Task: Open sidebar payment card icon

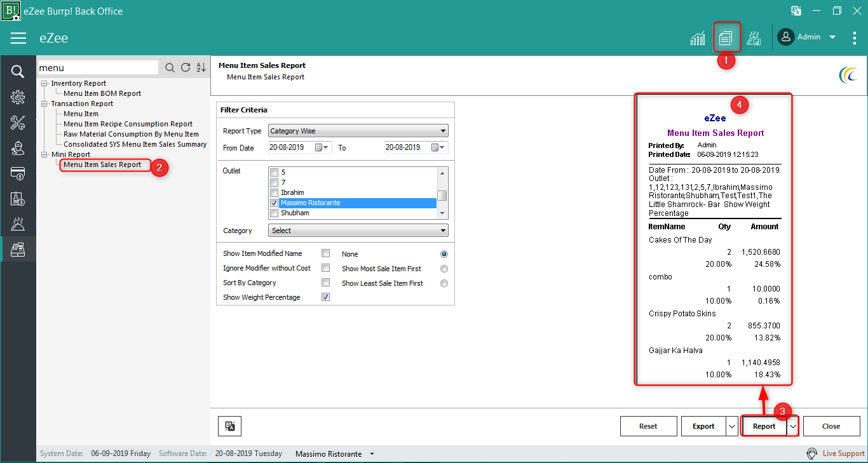Action: point(18,173)
